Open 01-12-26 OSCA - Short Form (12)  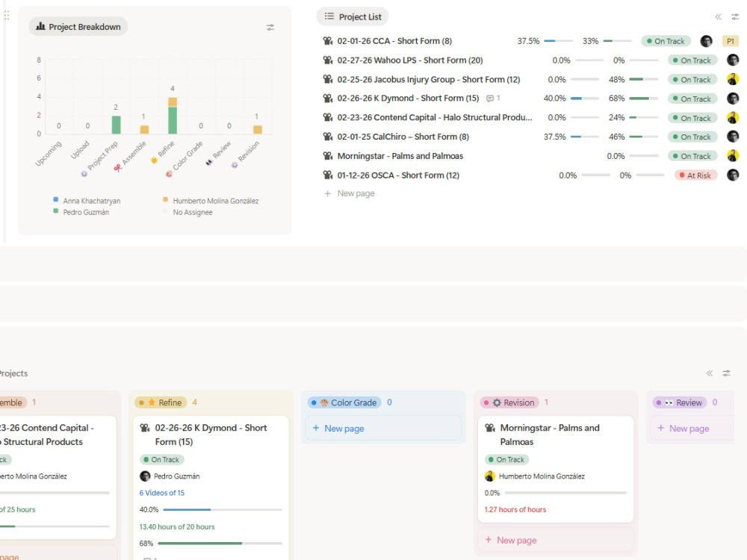click(398, 175)
